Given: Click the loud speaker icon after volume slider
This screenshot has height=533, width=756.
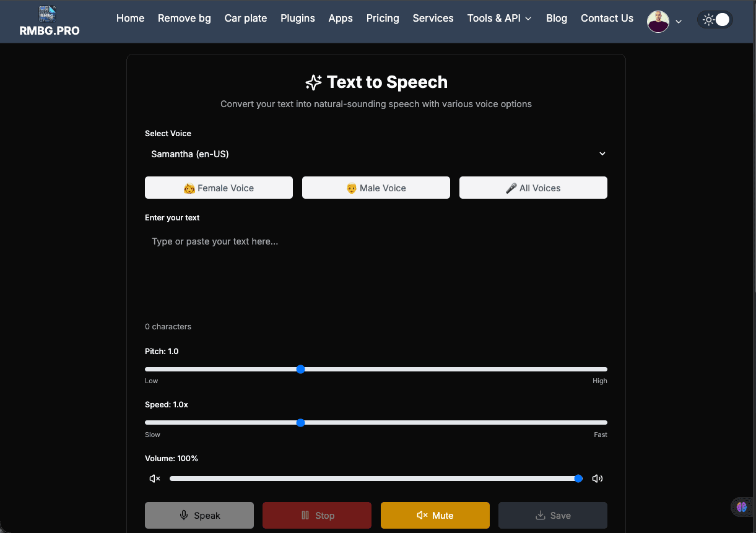Looking at the screenshot, I should pyautogui.click(x=597, y=478).
